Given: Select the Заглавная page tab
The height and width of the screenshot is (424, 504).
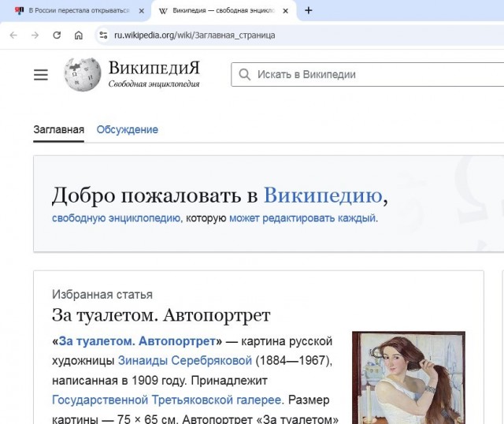Looking at the screenshot, I should (59, 130).
